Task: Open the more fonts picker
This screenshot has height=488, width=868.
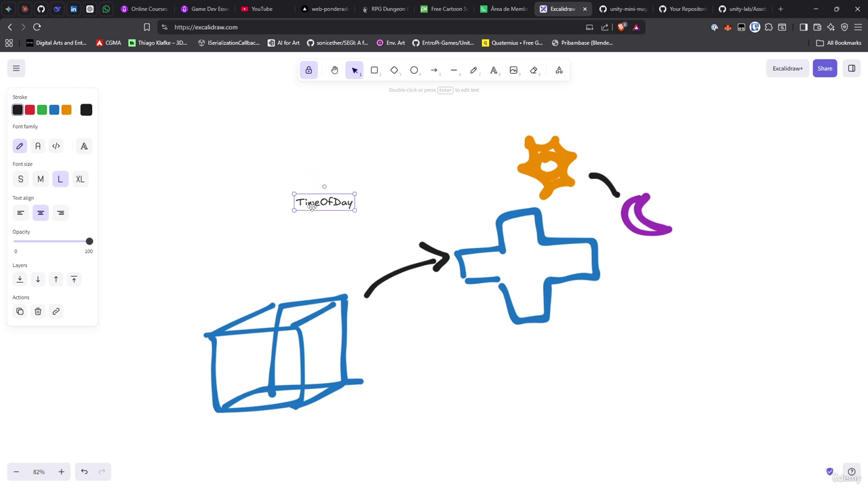Action: [84, 146]
